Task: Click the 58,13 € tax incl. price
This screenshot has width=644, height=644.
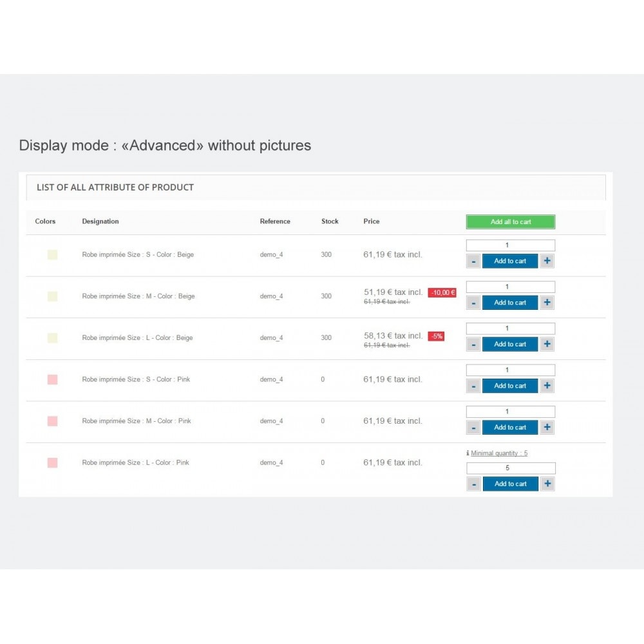Action: tap(393, 336)
